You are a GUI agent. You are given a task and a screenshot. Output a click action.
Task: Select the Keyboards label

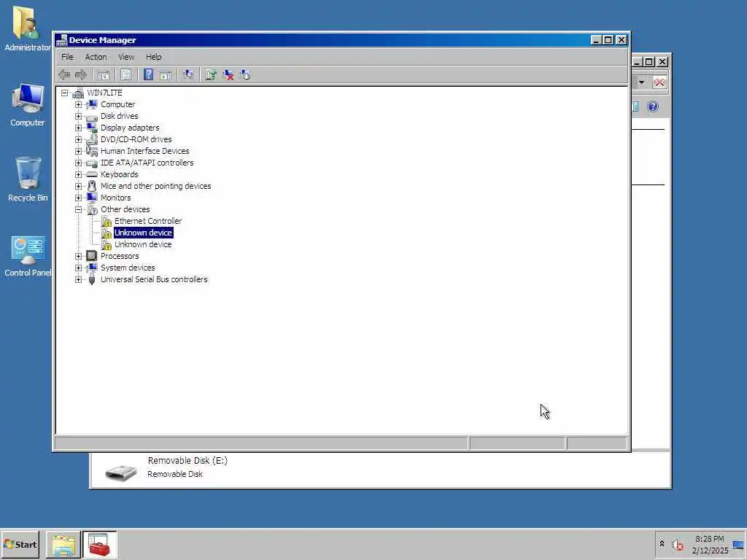[119, 174]
